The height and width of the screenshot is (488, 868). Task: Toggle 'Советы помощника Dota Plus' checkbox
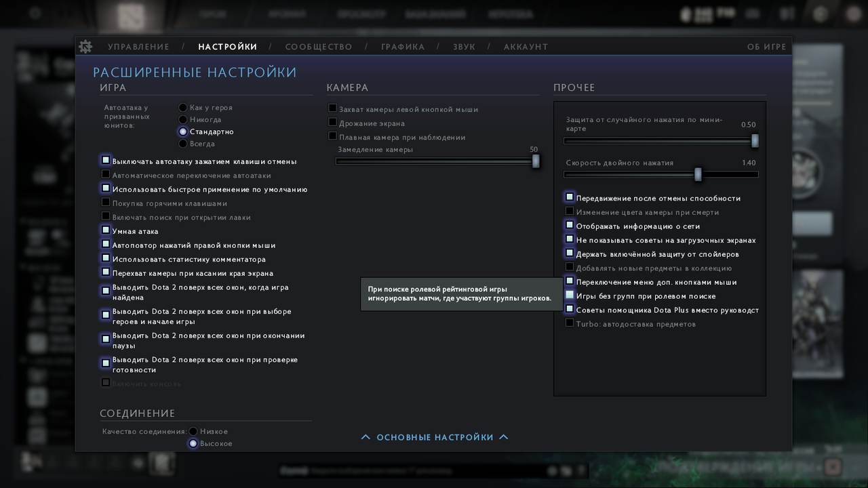tap(570, 309)
